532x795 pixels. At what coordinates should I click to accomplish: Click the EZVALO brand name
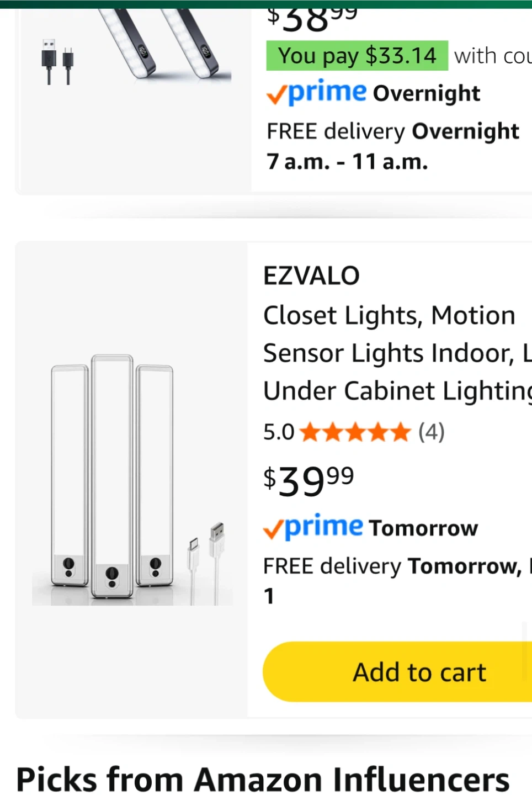[311, 276]
